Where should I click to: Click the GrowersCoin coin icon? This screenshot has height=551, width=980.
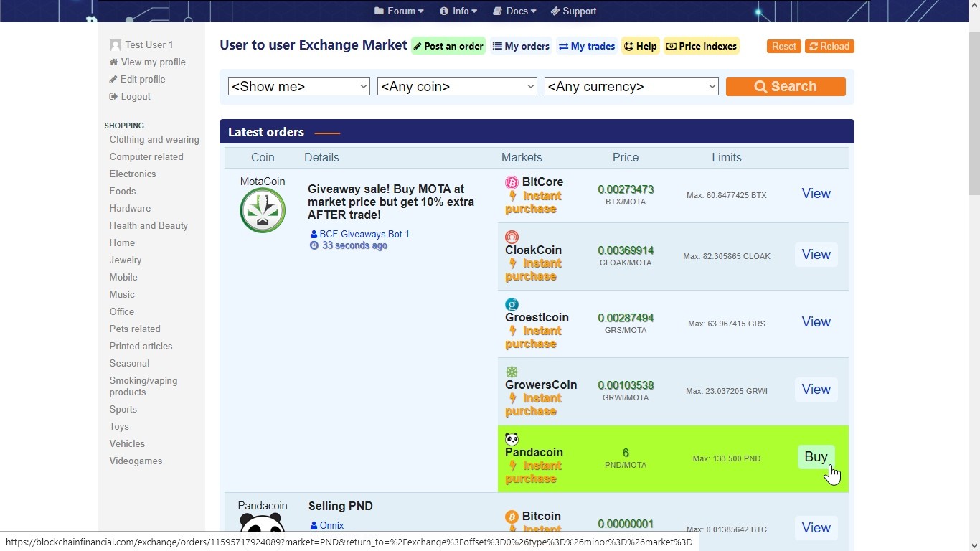tap(512, 372)
